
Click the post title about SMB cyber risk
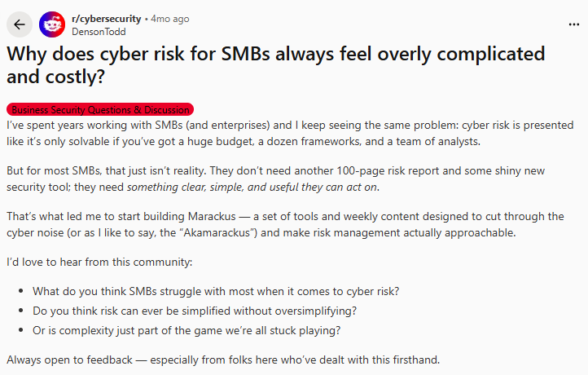(277, 67)
